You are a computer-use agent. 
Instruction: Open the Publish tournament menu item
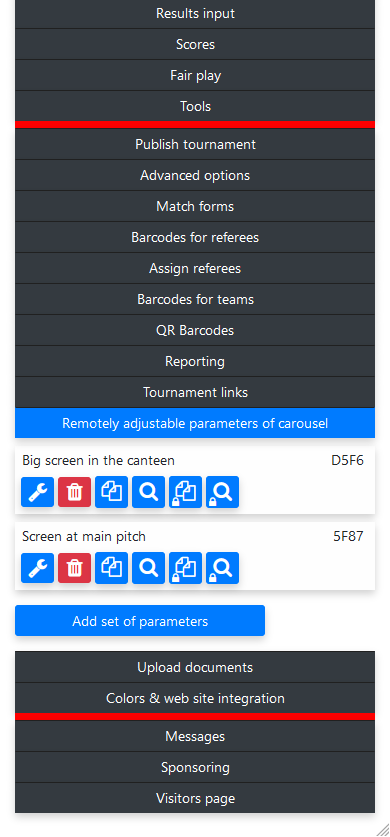[x=195, y=145]
